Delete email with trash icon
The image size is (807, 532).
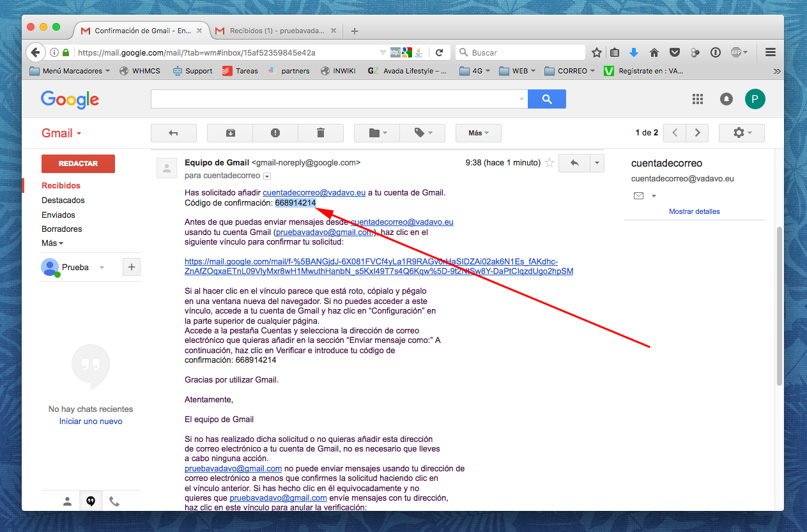click(321, 133)
